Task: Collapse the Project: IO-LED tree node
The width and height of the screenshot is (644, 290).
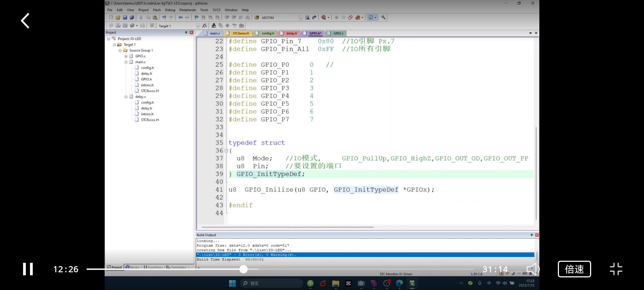Action: click(x=109, y=39)
